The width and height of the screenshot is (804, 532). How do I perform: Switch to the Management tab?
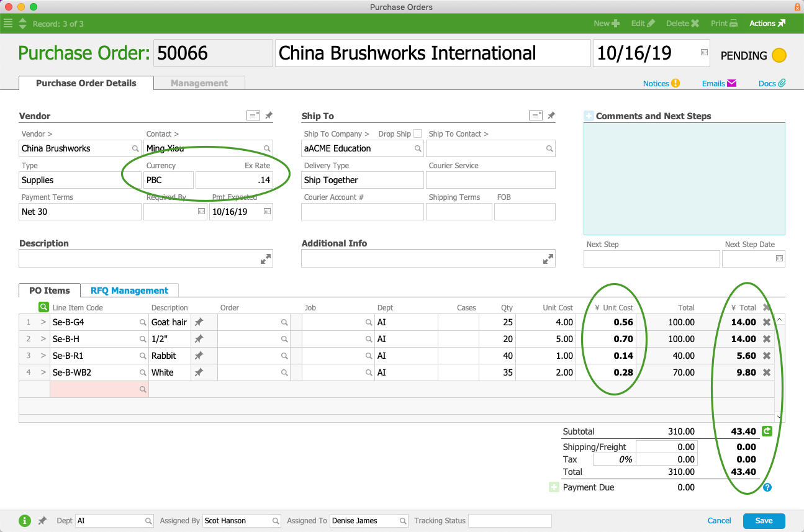(199, 83)
